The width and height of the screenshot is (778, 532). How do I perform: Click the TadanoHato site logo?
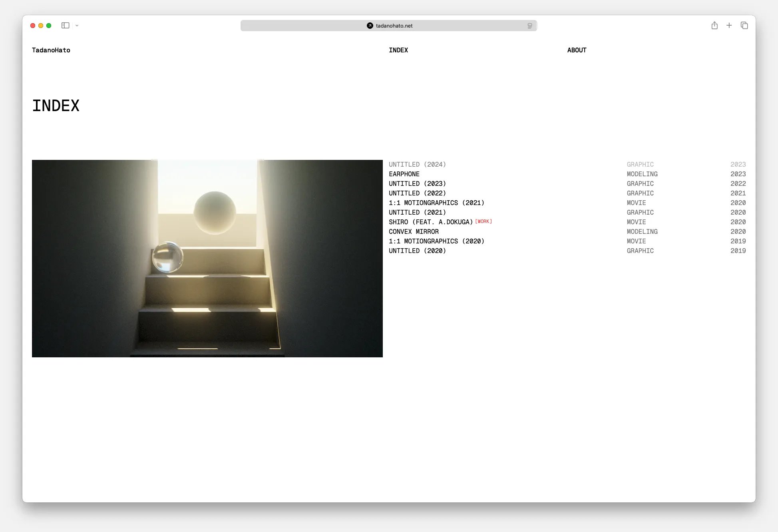51,50
